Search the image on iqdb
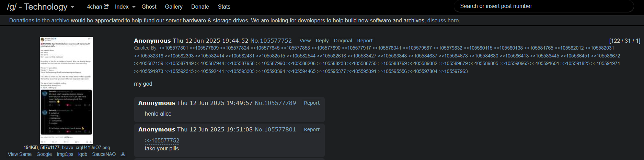Viewport: 644px width, 160px height. coord(83,154)
